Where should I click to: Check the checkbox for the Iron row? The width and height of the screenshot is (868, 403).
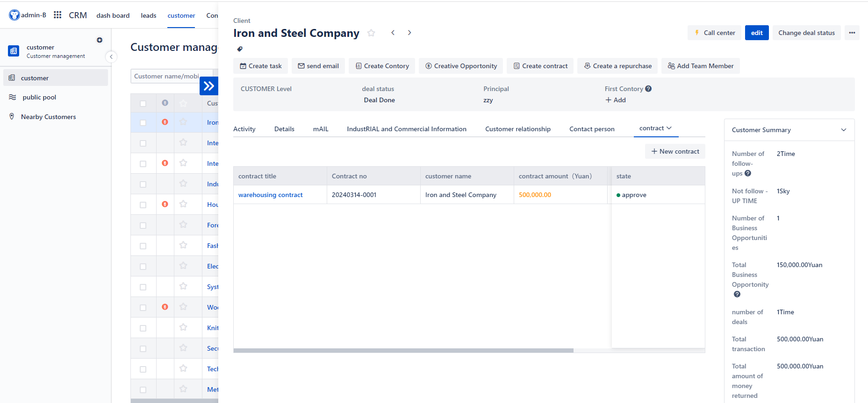pyautogui.click(x=143, y=122)
